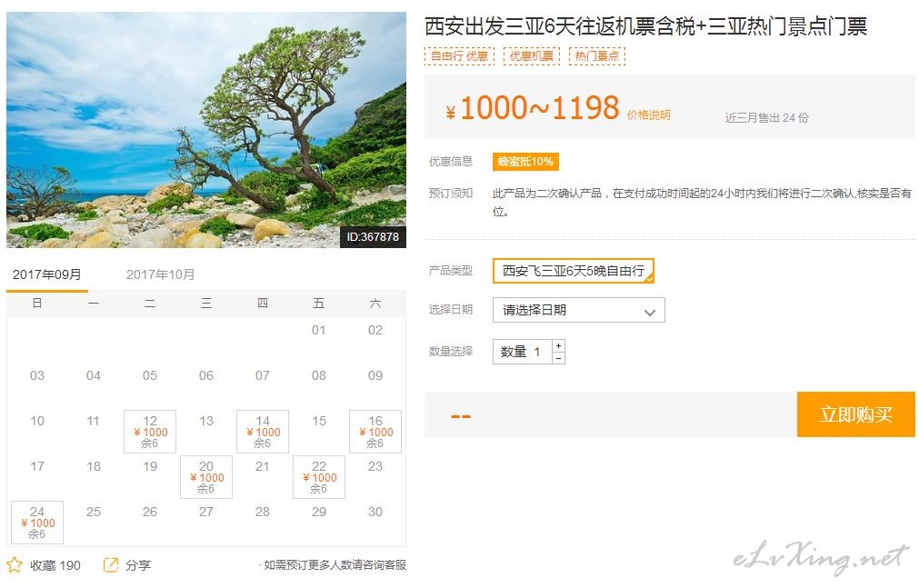The image size is (919, 588).
Task: Pick September 22 priced ¥1000
Action: tap(319, 477)
